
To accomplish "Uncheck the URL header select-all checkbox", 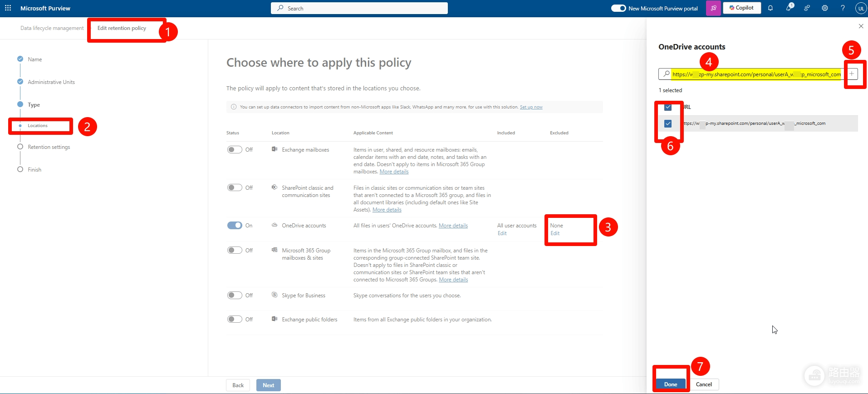I will click(668, 107).
